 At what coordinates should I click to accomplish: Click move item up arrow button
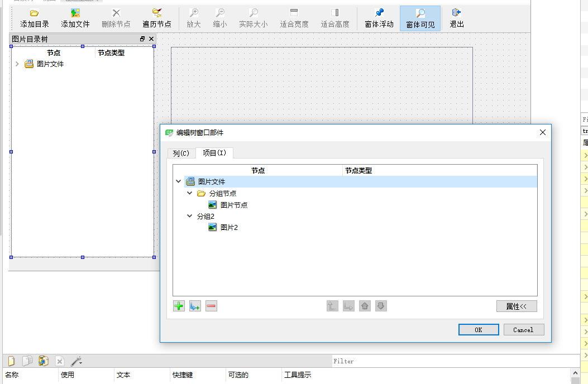coord(365,306)
